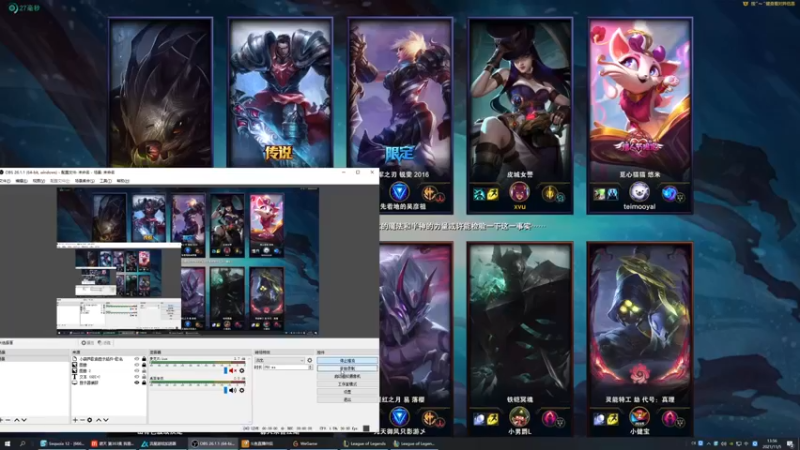The width and height of the screenshot is (800, 450).
Task: Remove scene with minus icon in scenes panel
Action: (x=8, y=420)
